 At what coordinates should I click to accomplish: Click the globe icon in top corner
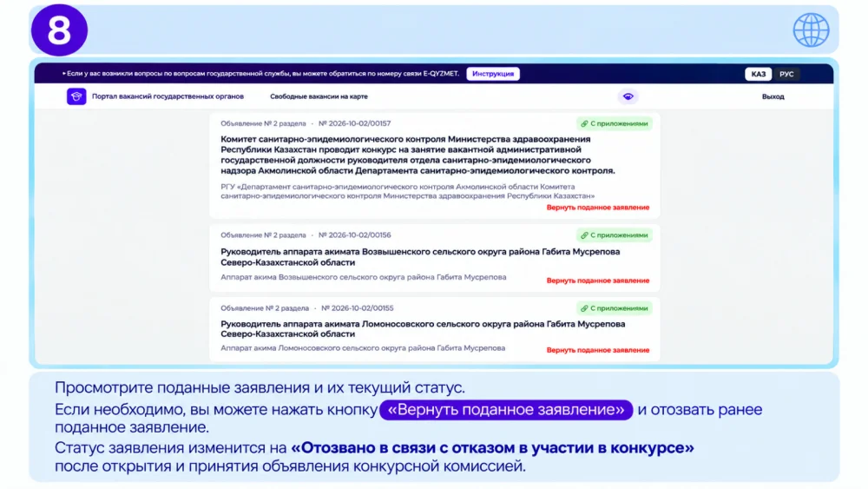(x=811, y=30)
